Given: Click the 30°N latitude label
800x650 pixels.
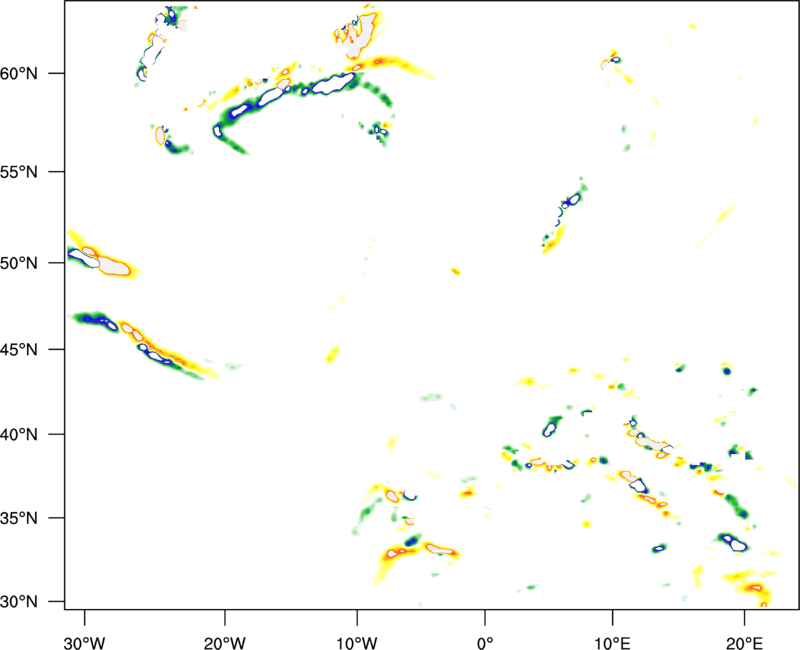Looking at the screenshot, I should click(x=19, y=602).
